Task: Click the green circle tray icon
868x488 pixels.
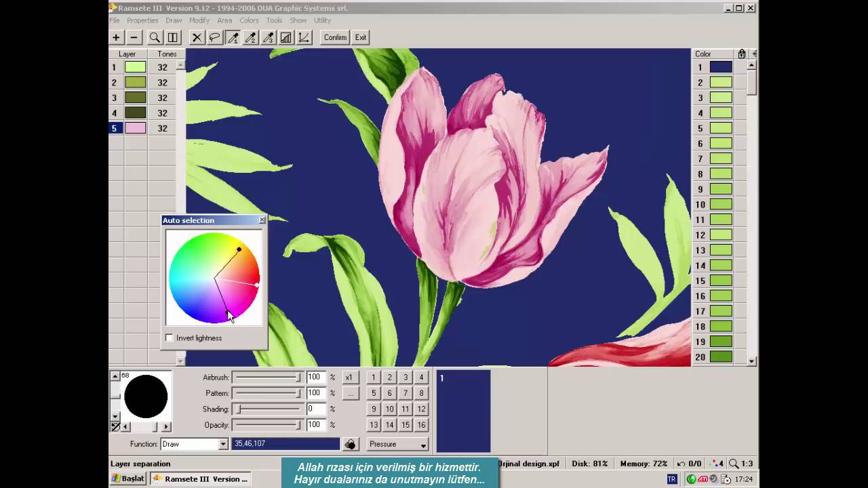Action: (692, 479)
